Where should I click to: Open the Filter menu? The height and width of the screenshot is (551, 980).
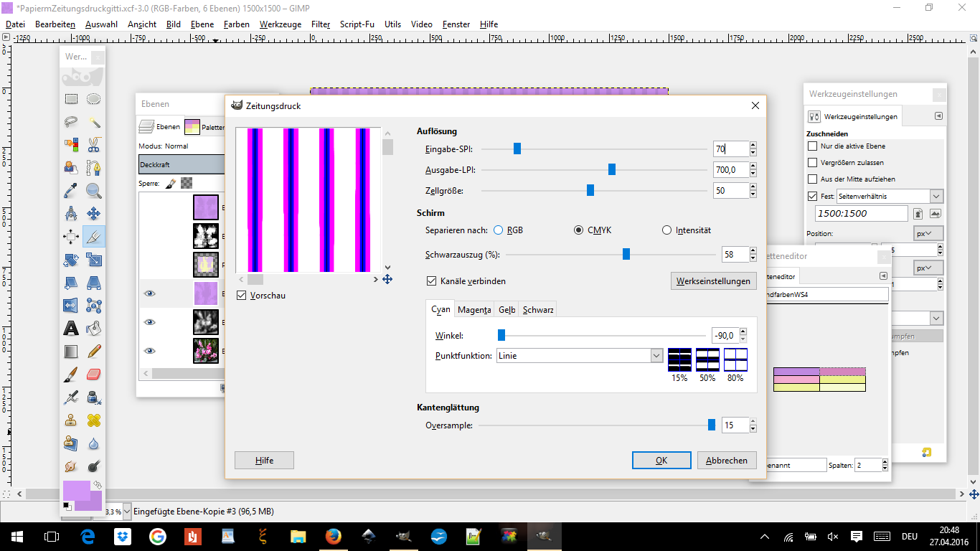tap(320, 24)
